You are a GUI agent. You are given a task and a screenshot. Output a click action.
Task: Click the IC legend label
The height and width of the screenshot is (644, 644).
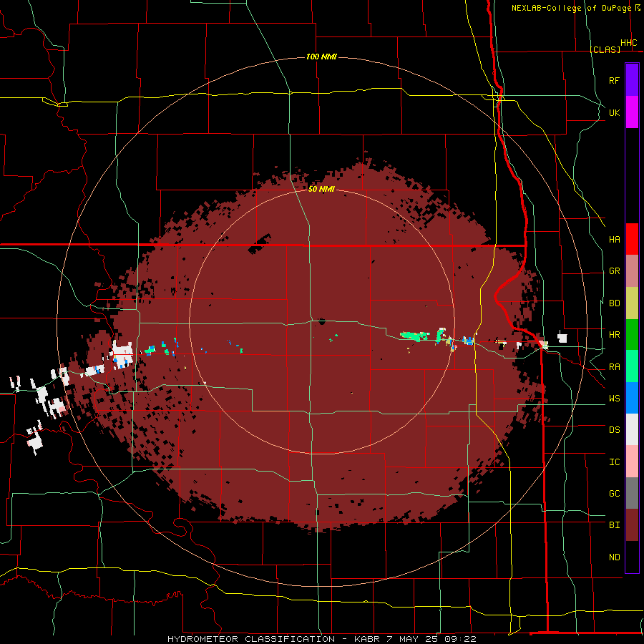(614, 462)
